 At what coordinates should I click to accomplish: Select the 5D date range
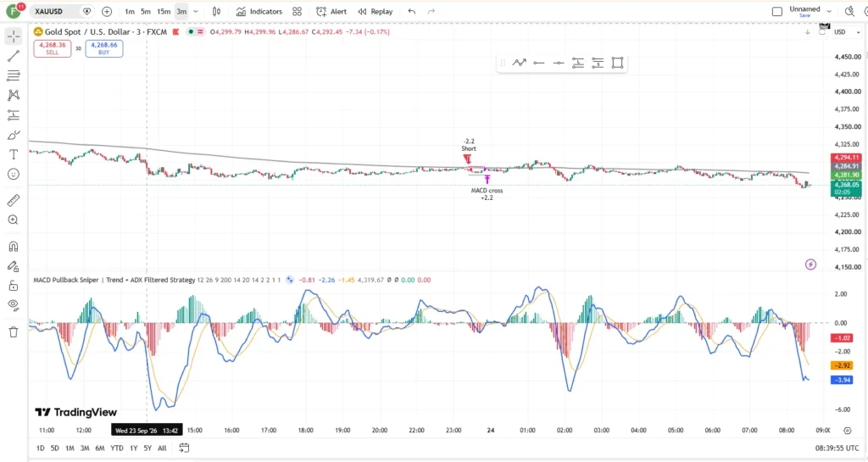click(x=55, y=448)
